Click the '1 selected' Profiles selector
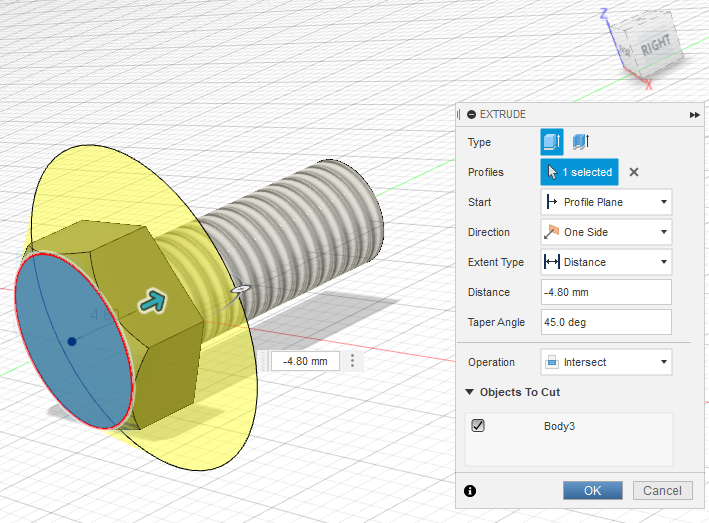The height and width of the screenshot is (523, 709). [x=580, y=172]
